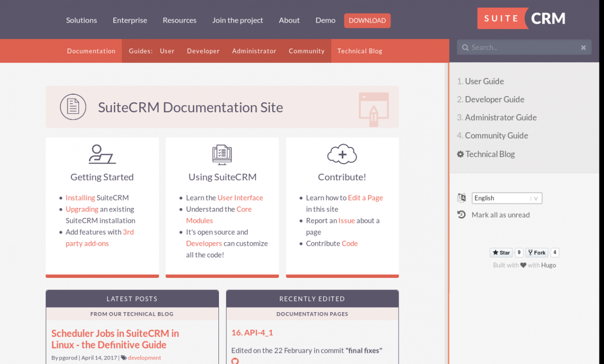Image resolution: width=604 pixels, height=364 pixels.
Task: Click the DOWNLOAD button
Action: 367,20
